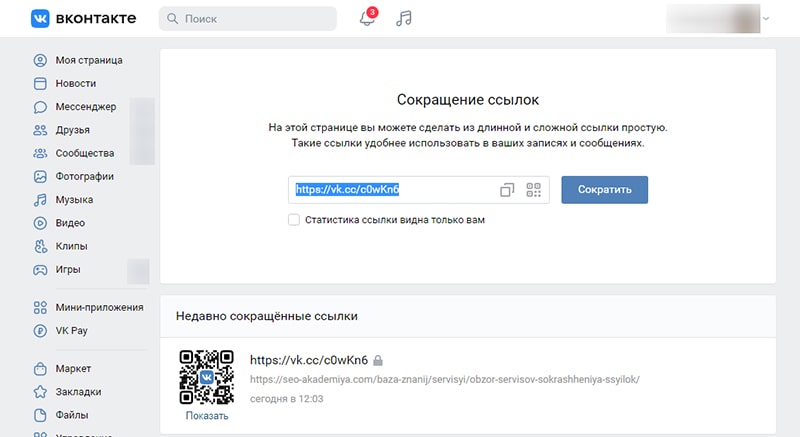The width and height of the screenshot is (800, 437).
Task: Select Видео text in sidebar
Action: (x=70, y=223)
